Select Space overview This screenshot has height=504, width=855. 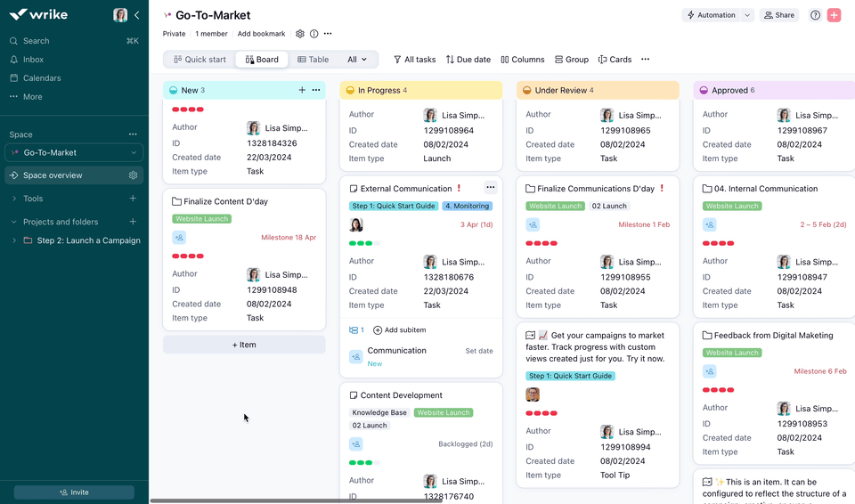pos(53,175)
